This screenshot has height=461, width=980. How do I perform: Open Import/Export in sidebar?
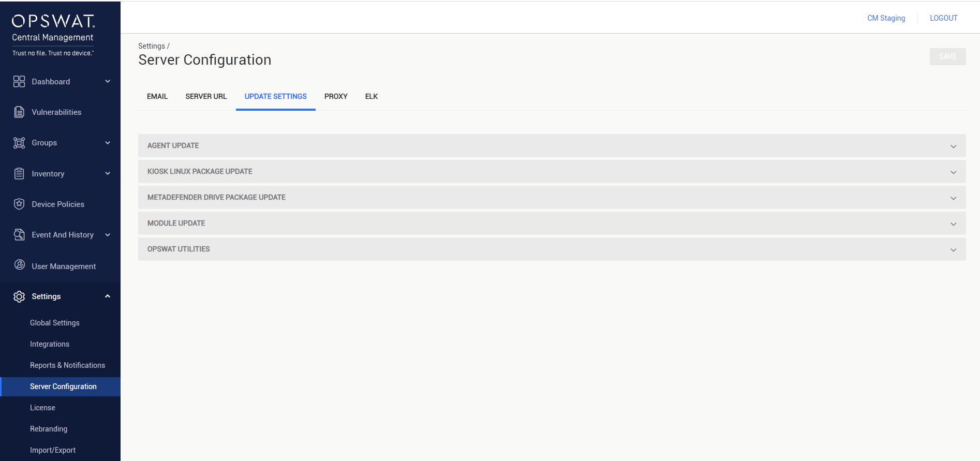click(x=53, y=450)
